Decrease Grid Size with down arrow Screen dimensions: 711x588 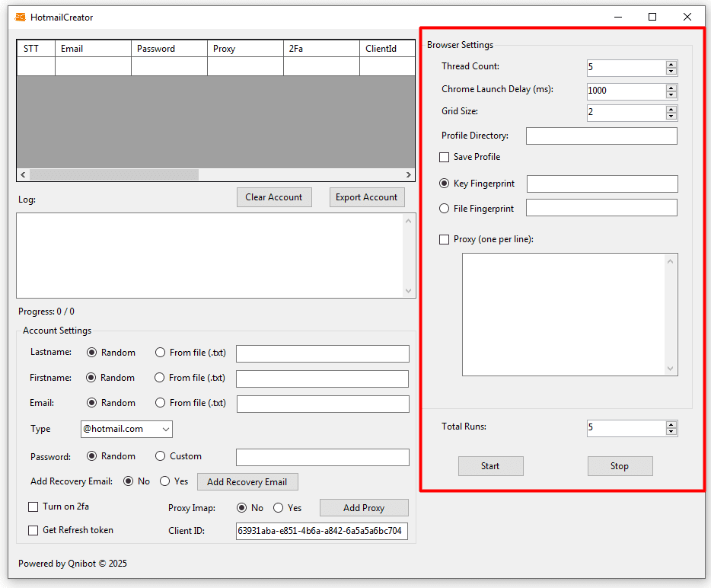pyautogui.click(x=671, y=116)
